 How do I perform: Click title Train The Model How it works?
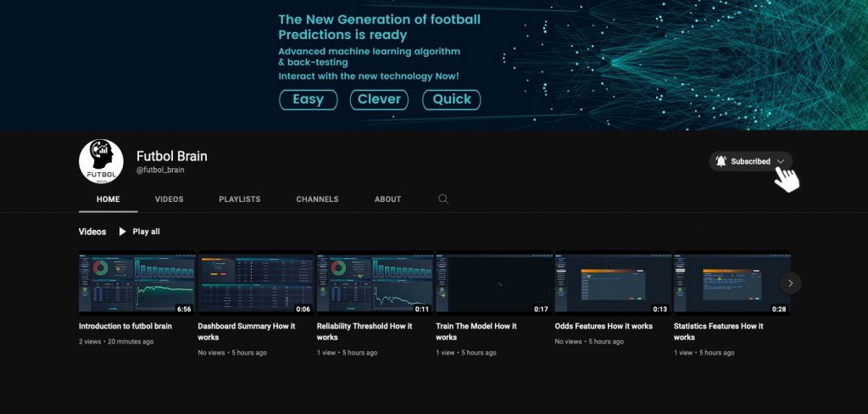[x=476, y=332]
